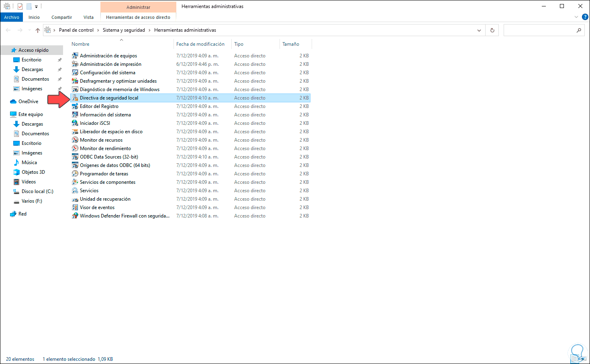Open the address bar history dropdown
Image resolution: width=590 pixels, height=364 pixels.
(x=479, y=30)
